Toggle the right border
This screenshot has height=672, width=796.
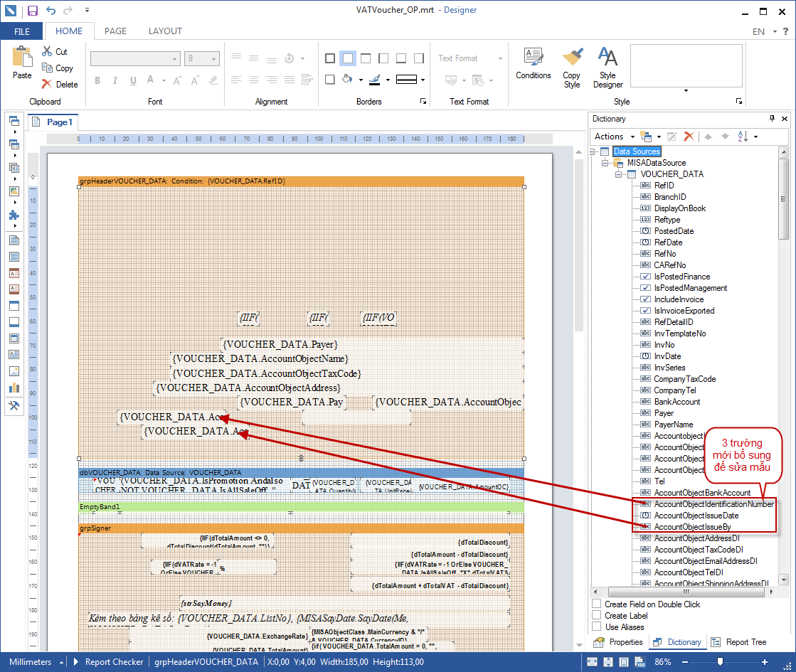[x=419, y=58]
